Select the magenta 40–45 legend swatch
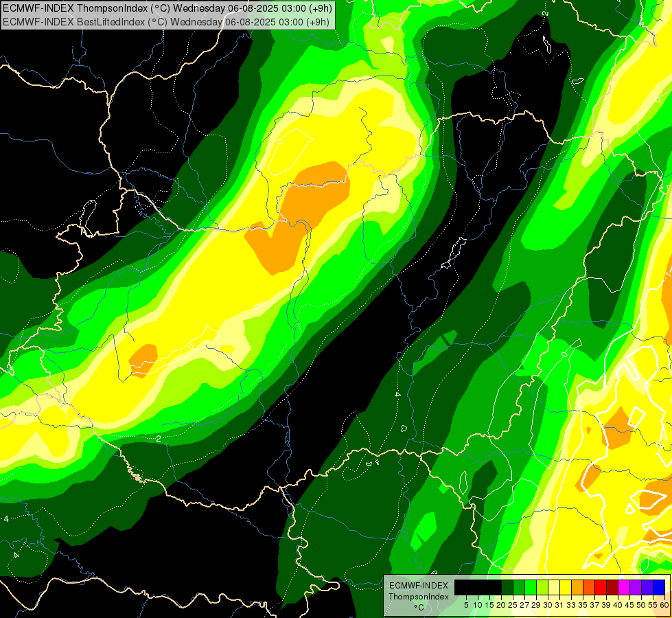This screenshot has width=672, height=618. click(624, 587)
